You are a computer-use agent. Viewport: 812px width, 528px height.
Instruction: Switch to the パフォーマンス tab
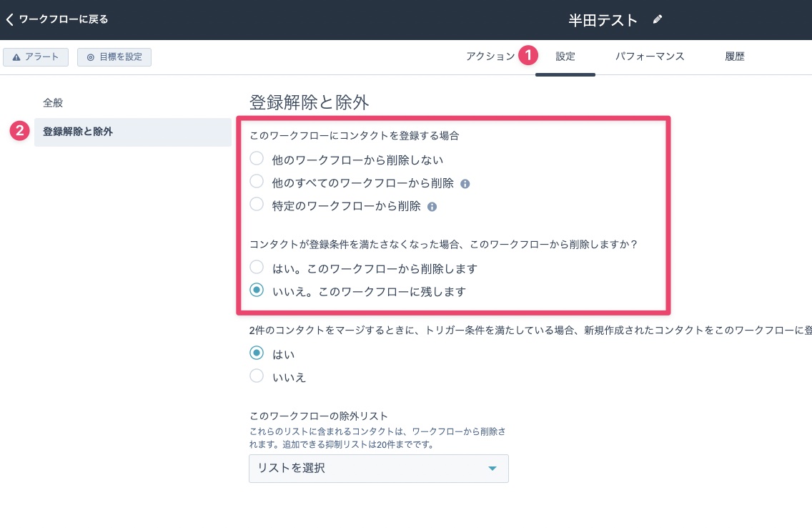click(x=650, y=57)
